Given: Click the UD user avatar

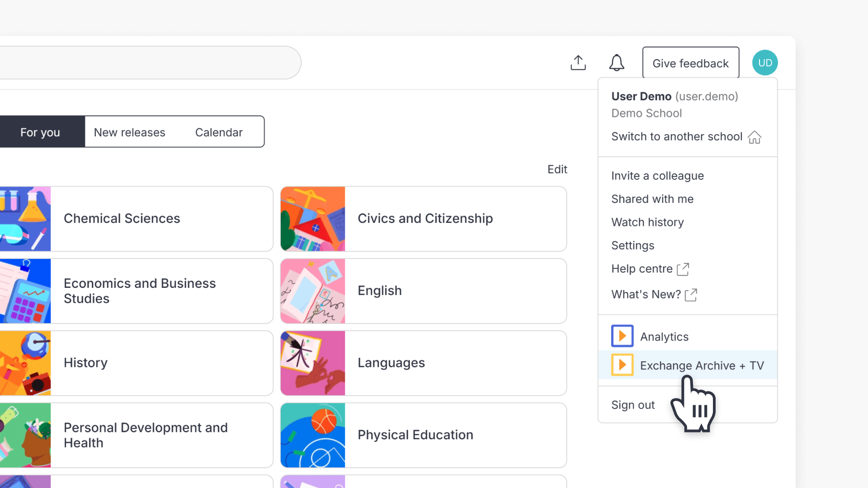Looking at the screenshot, I should pos(765,63).
